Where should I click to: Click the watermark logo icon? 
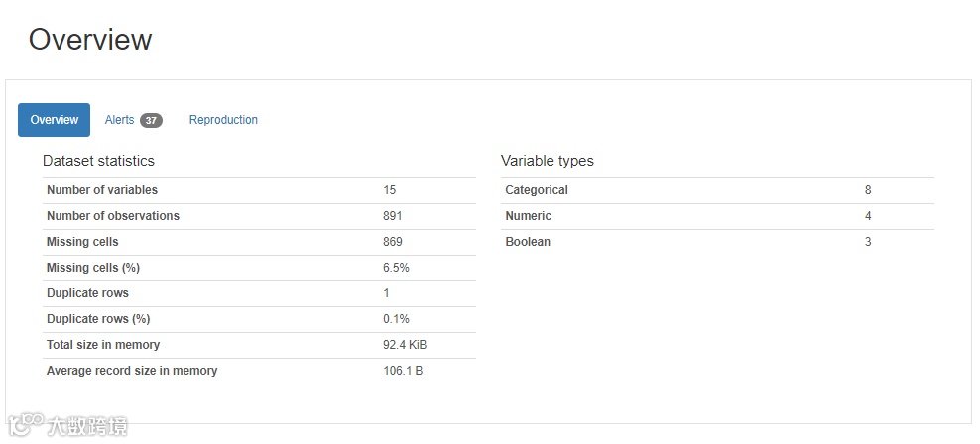(26, 426)
